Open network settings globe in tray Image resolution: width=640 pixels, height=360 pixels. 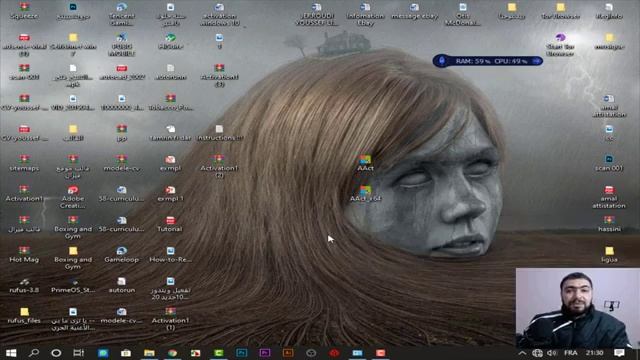tap(537, 353)
